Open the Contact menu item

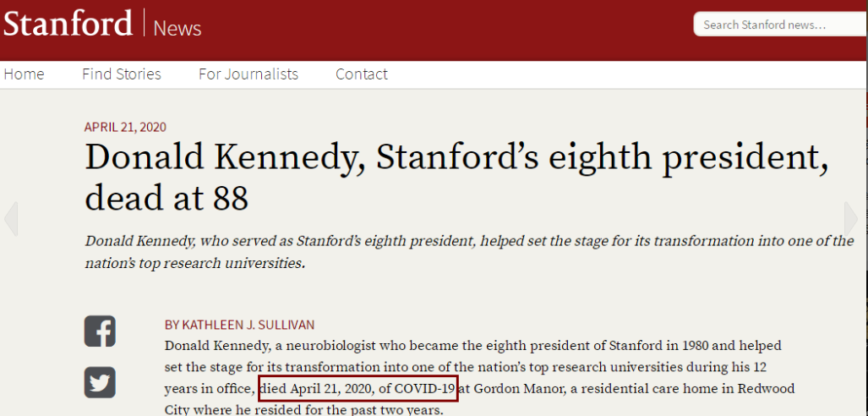(362, 74)
